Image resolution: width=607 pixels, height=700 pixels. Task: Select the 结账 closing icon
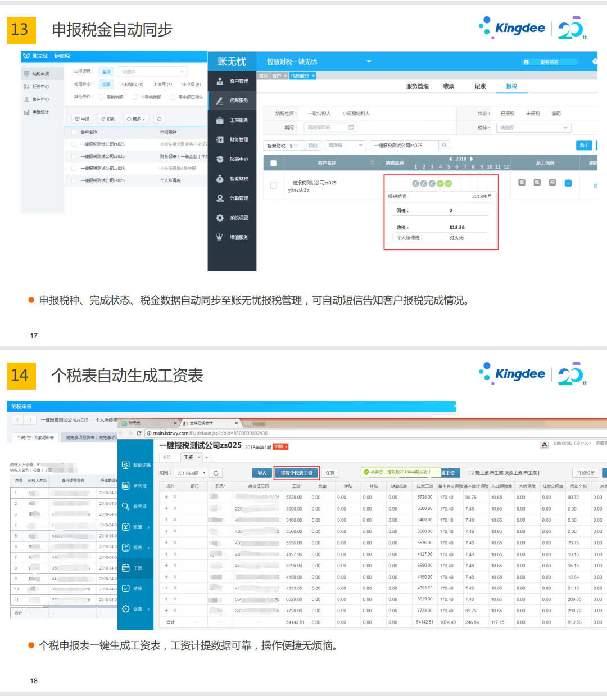click(x=135, y=589)
